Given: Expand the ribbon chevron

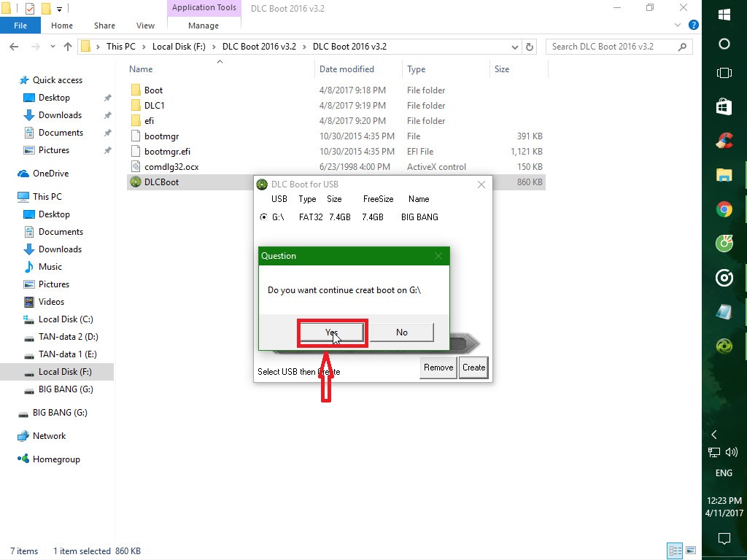Looking at the screenshot, I should pos(678,26).
